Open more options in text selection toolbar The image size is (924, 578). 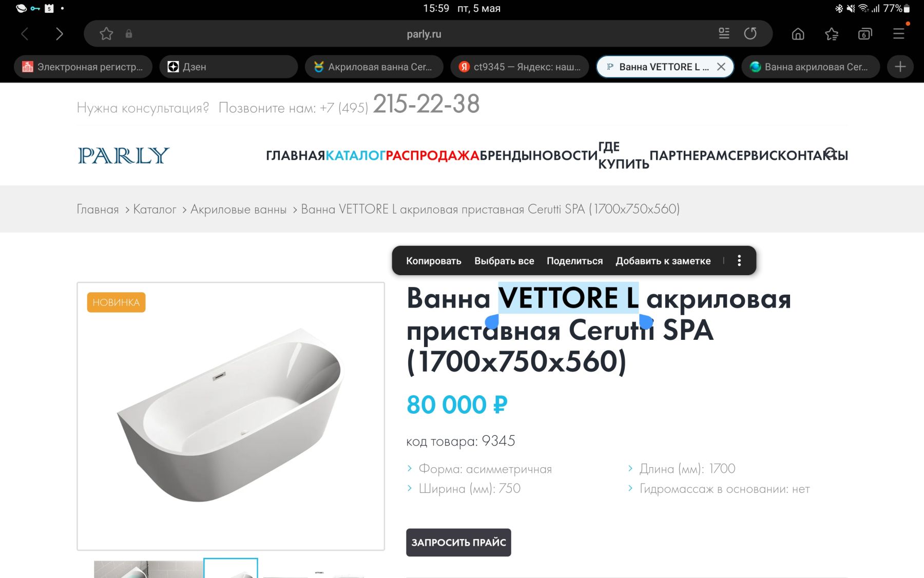(739, 261)
